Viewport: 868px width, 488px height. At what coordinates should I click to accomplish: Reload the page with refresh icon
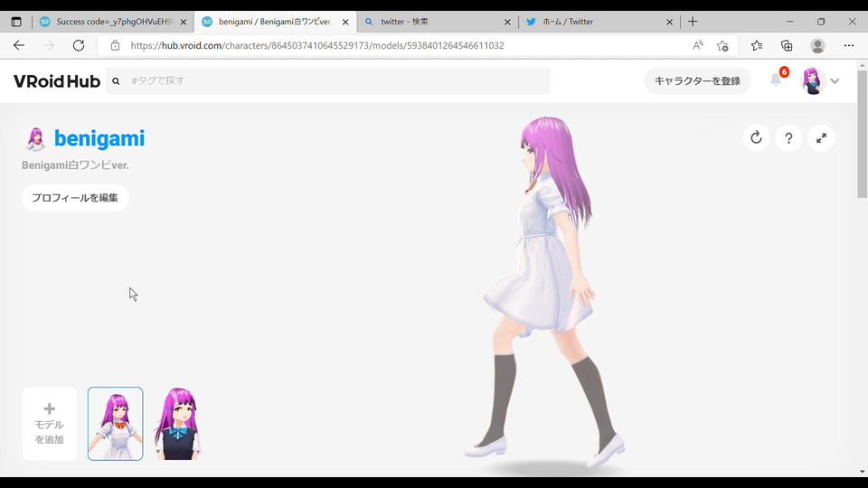click(x=79, y=45)
